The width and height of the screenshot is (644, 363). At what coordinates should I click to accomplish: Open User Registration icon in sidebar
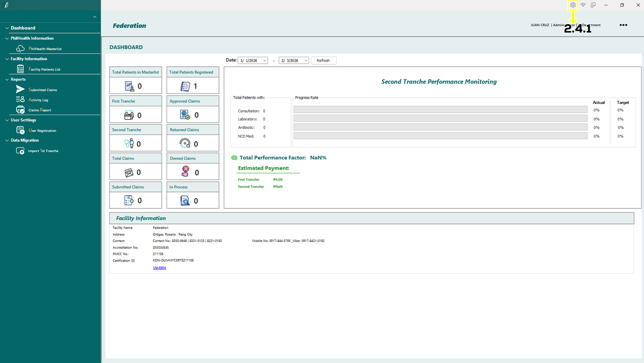pos(20,130)
